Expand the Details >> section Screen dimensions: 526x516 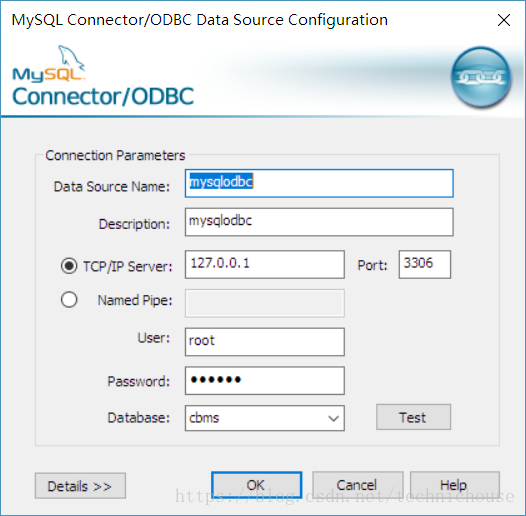point(81,486)
